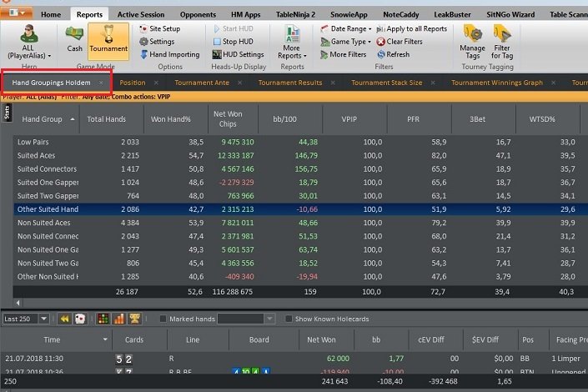Click the bar chart icon in hands toolbar
Screen dimensions: 588x392
point(118,319)
